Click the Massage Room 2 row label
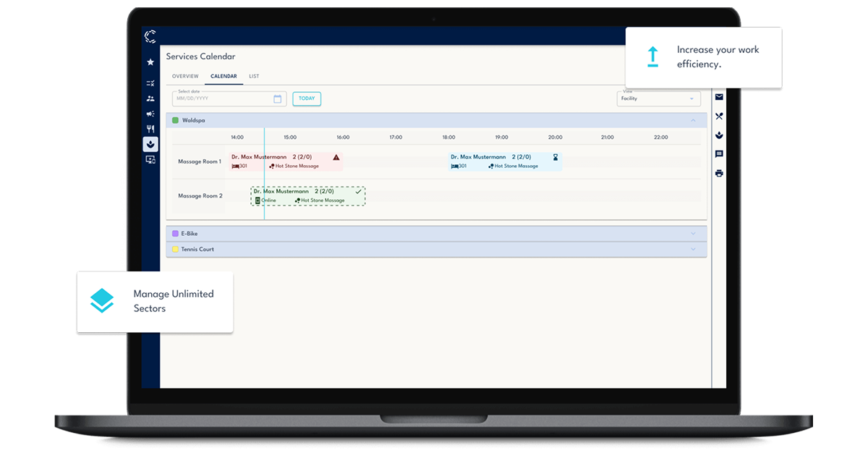This screenshot has width=868, height=456. coord(200,196)
